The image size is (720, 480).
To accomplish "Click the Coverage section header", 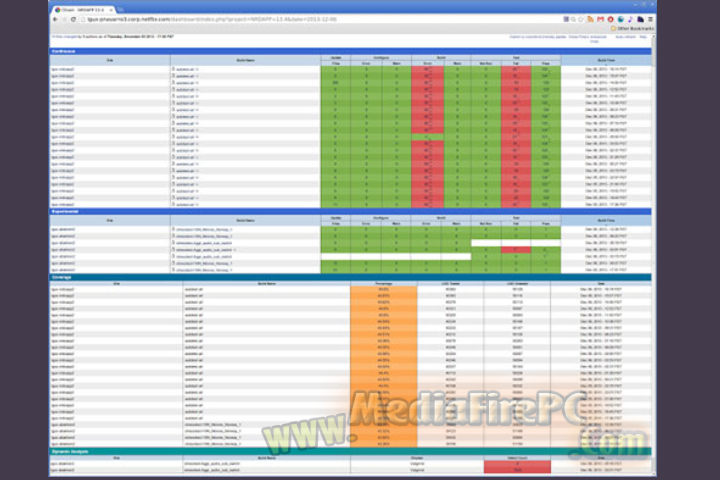I will point(350,277).
